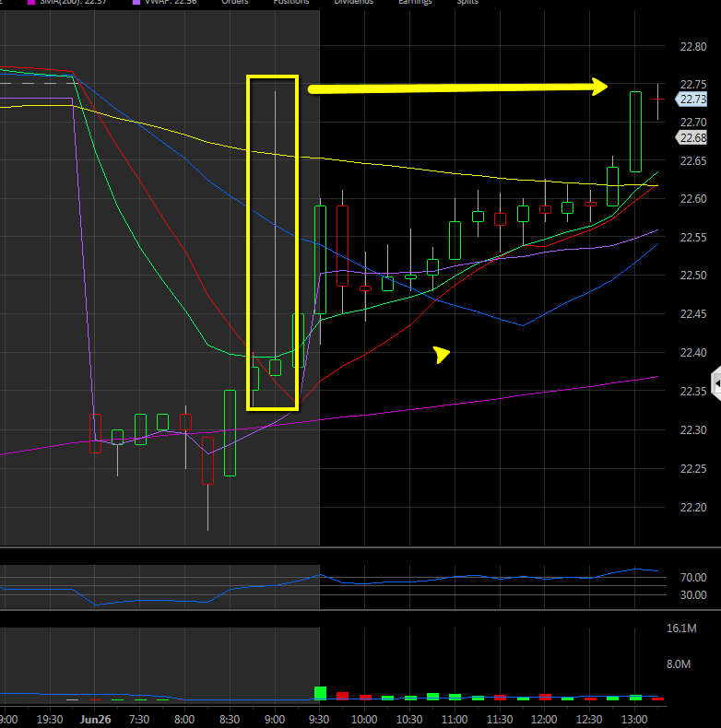Select the long yellow horizontal arrow drawing

tap(456, 88)
